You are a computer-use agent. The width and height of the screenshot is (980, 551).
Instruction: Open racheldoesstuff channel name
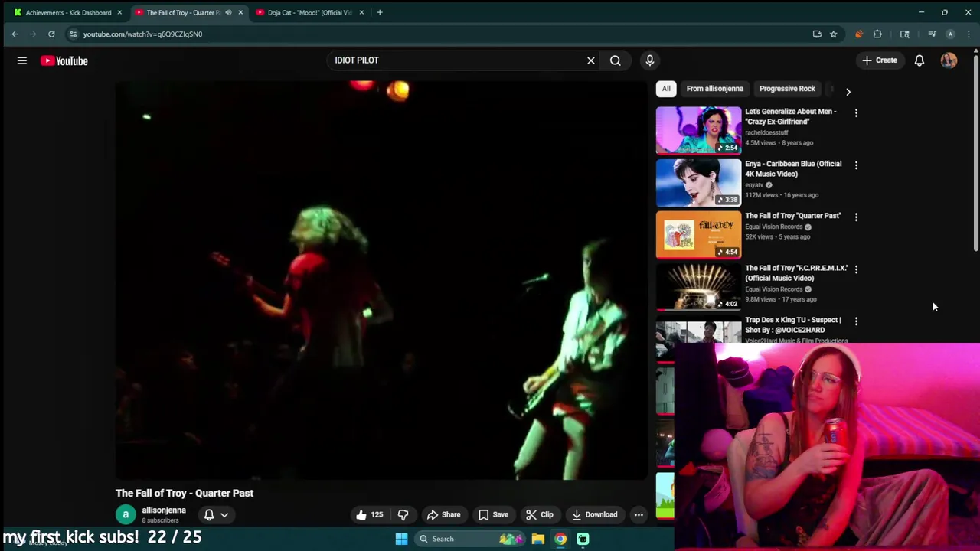tap(766, 132)
